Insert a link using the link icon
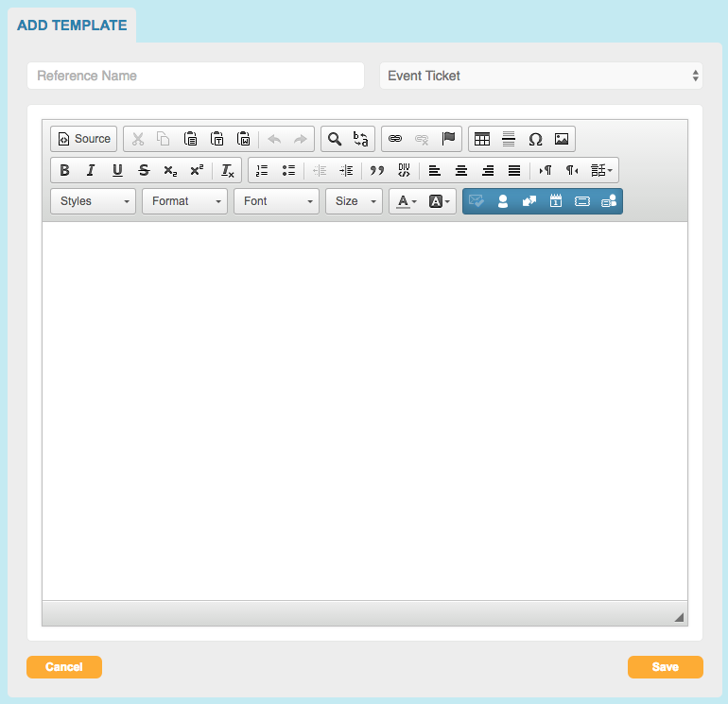This screenshot has height=704, width=728. click(x=395, y=139)
